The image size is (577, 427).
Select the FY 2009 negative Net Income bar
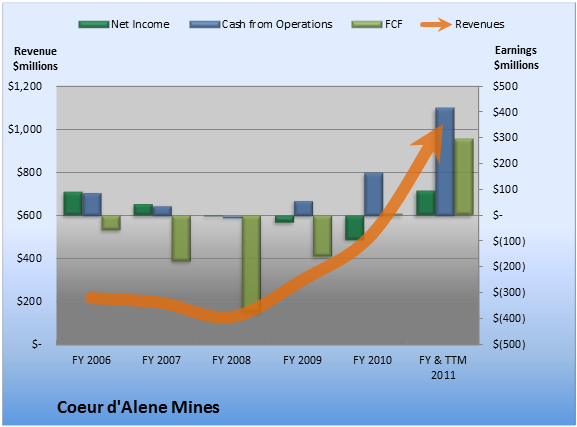point(284,219)
